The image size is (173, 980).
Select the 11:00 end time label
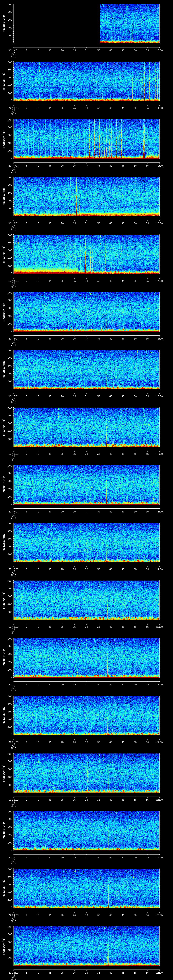[160, 108]
